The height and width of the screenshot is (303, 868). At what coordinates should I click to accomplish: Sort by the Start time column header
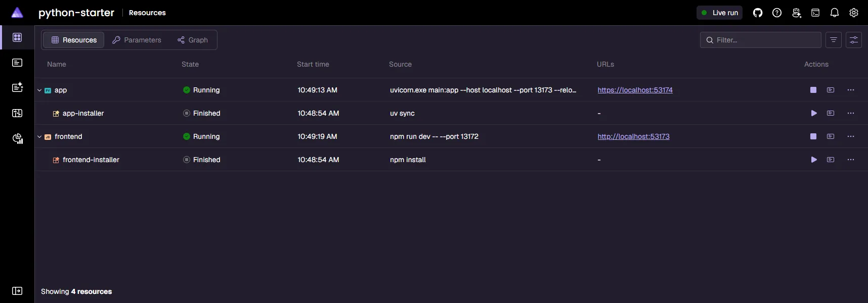(x=313, y=64)
